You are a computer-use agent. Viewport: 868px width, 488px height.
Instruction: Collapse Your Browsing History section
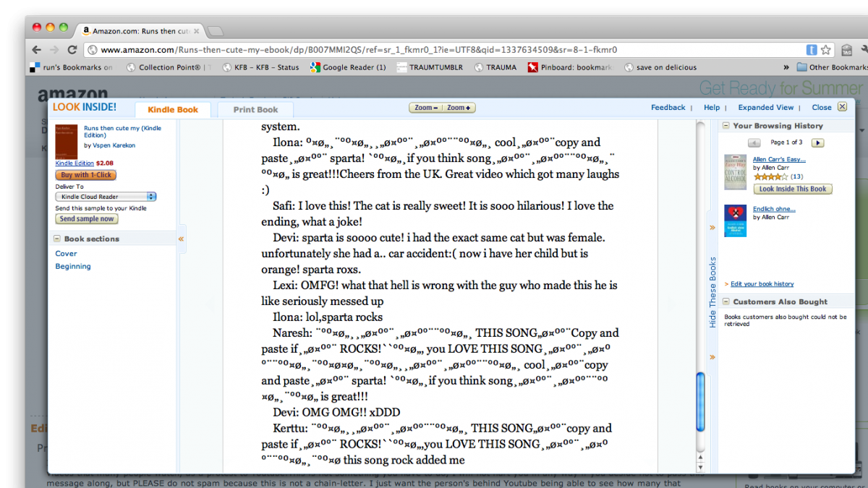[x=726, y=126]
